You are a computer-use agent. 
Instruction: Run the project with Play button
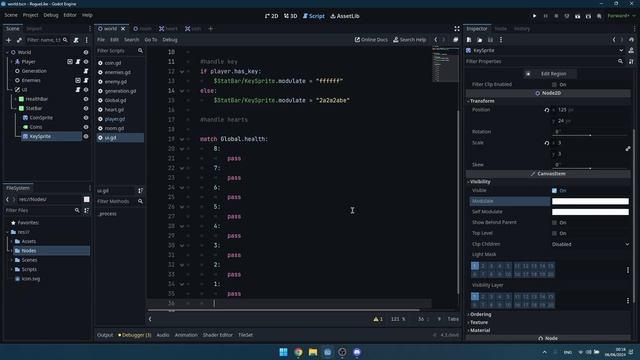click(x=534, y=16)
